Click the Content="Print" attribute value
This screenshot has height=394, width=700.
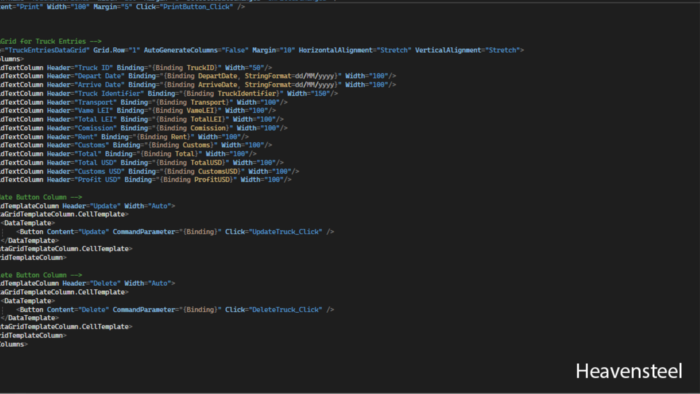coord(28,7)
